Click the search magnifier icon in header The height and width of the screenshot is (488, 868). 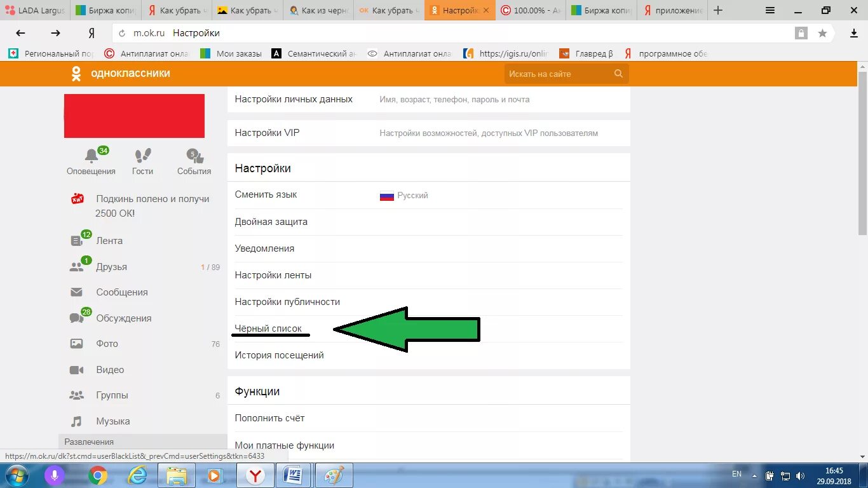pyautogui.click(x=618, y=74)
